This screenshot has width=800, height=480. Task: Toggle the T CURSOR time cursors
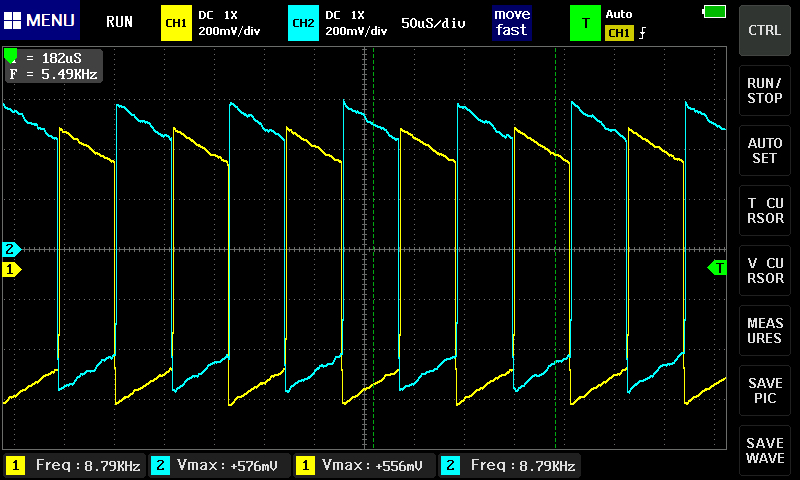point(765,211)
